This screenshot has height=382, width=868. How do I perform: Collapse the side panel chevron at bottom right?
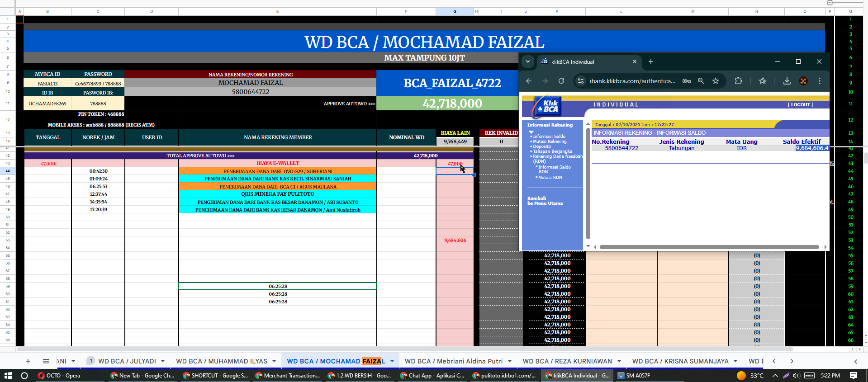(856, 361)
